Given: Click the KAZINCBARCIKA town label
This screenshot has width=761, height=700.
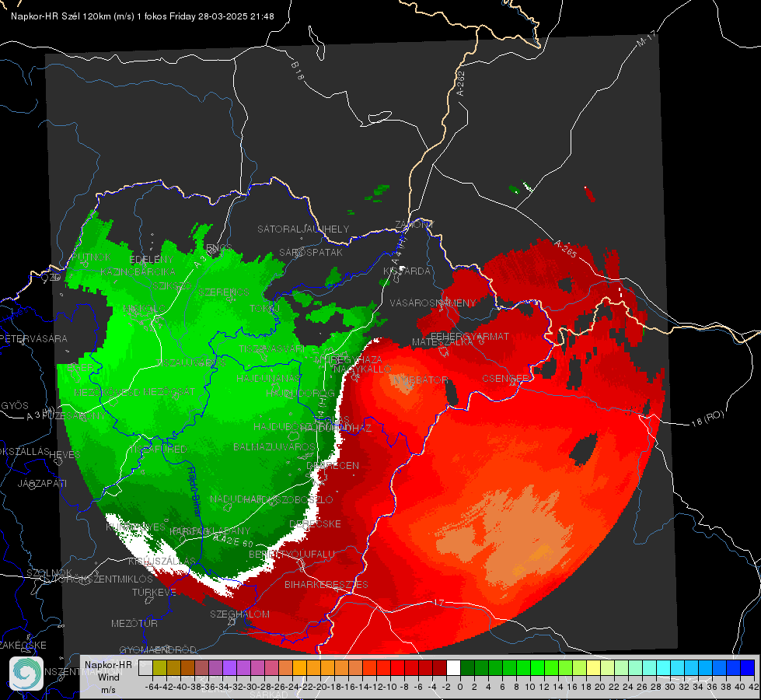Looking at the screenshot, I should point(138,271).
